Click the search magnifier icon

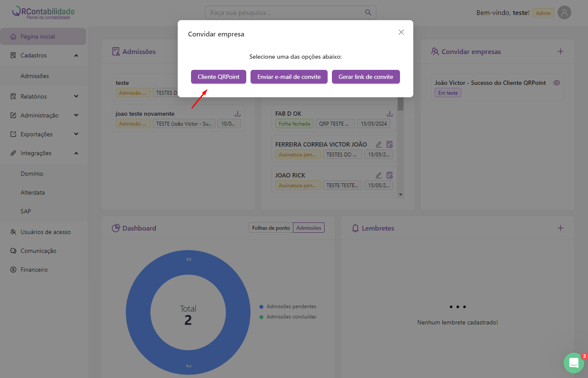[368, 12]
